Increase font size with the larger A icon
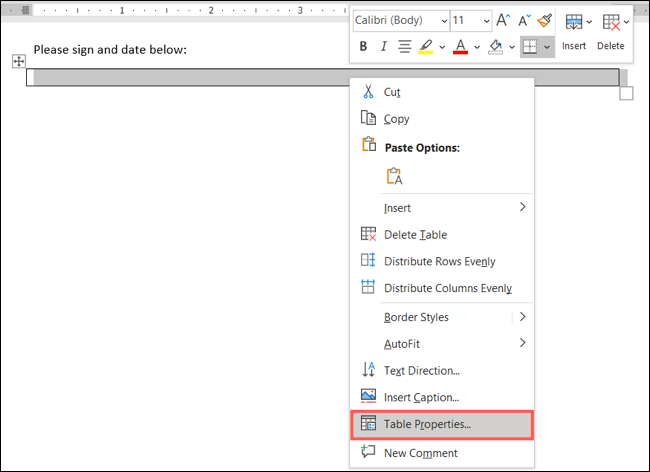 tap(503, 20)
